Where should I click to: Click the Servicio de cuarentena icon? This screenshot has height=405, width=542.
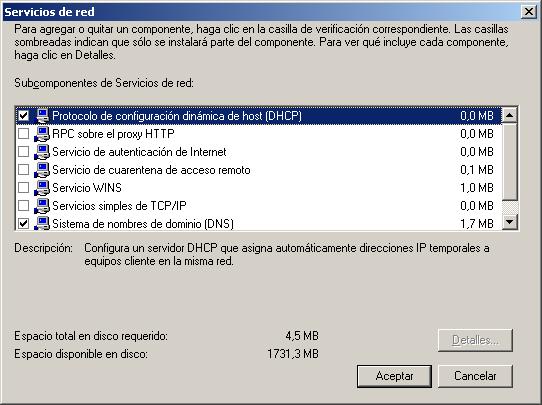click(x=42, y=170)
